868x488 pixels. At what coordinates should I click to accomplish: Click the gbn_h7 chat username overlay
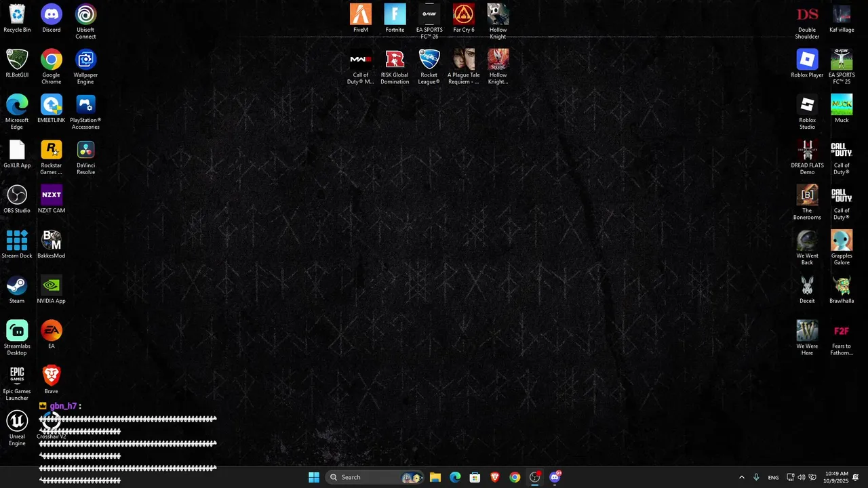click(63, 406)
